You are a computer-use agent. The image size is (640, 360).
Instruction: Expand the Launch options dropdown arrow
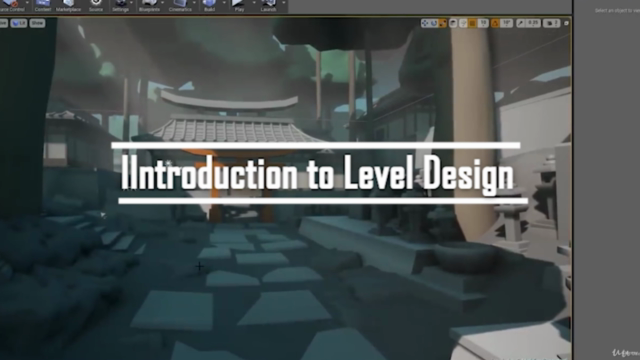(x=284, y=3)
